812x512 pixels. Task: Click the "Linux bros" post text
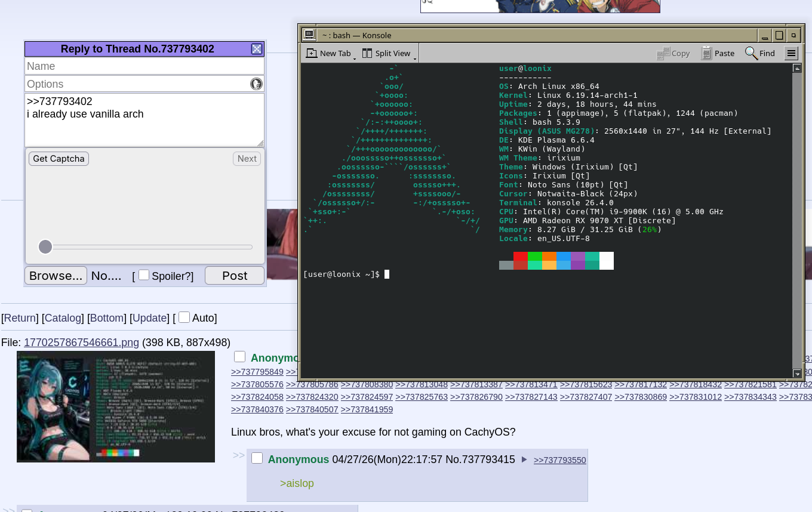(373, 432)
